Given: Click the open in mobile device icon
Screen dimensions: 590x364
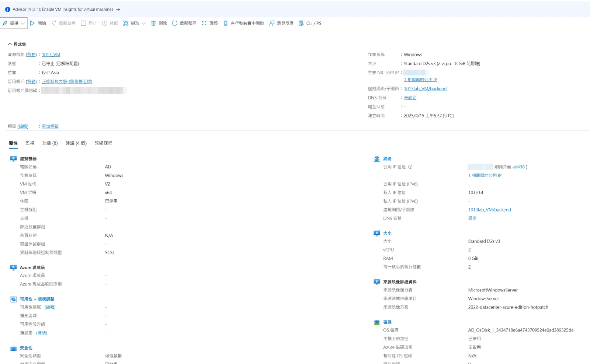Looking at the screenshot, I should (225, 23).
